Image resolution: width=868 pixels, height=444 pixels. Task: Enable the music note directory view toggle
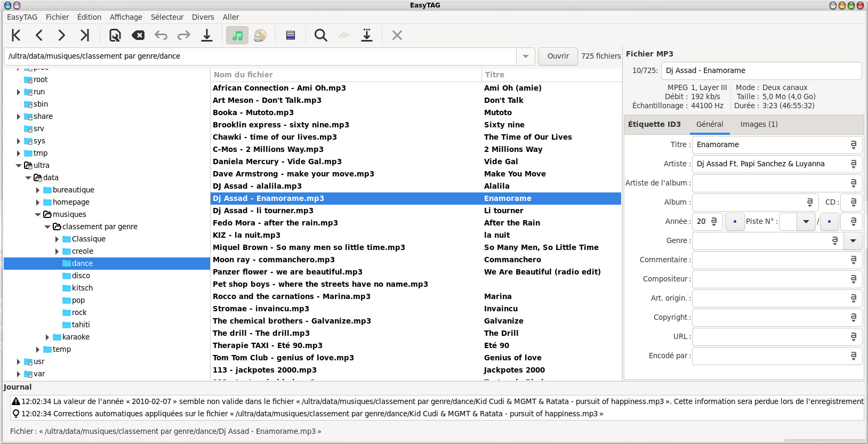[237, 35]
